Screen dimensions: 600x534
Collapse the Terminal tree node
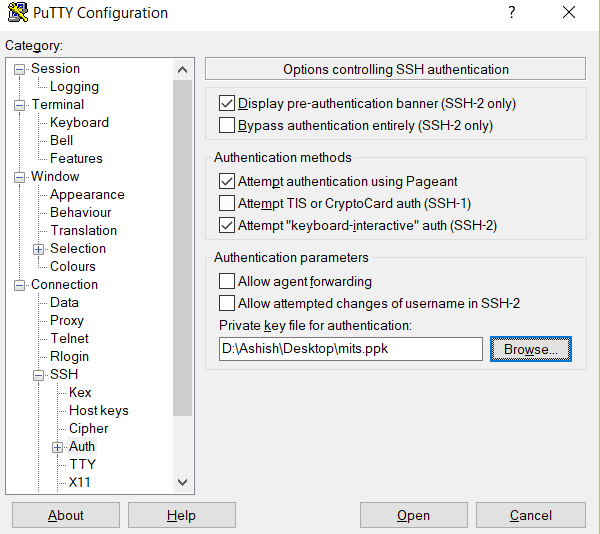tap(19, 105)
